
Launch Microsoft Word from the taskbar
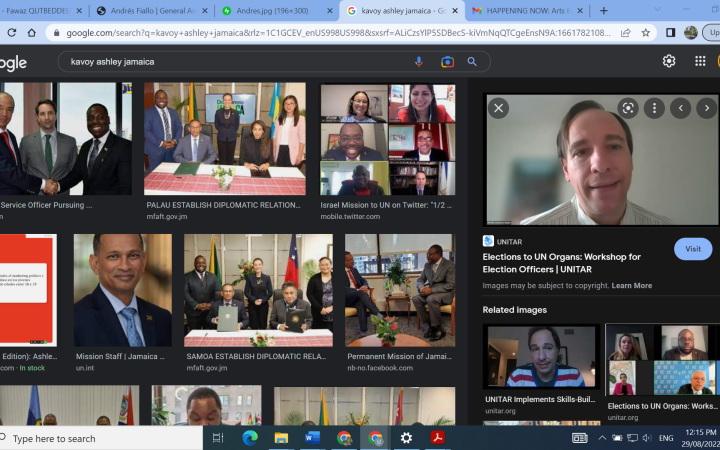coord(311,438)
